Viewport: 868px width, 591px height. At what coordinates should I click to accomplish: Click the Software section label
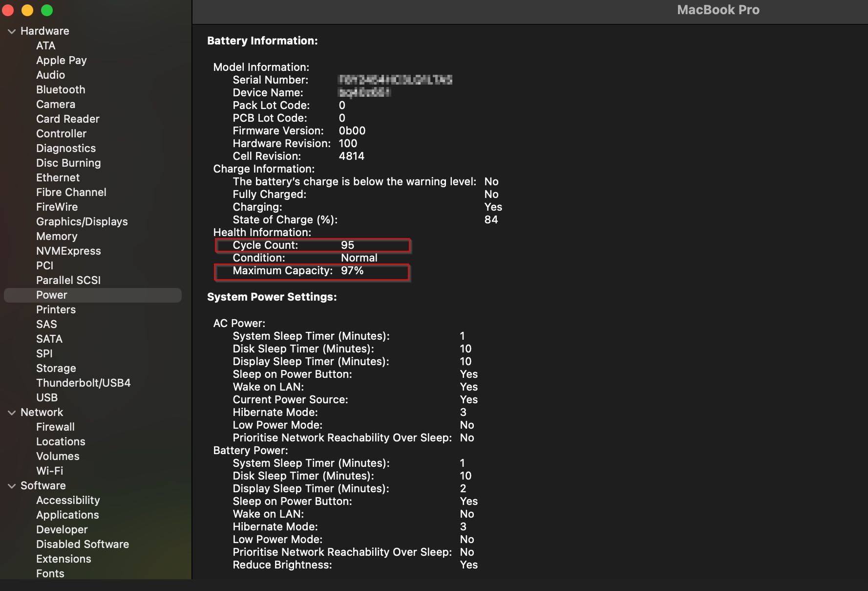[x=43, y=485]
